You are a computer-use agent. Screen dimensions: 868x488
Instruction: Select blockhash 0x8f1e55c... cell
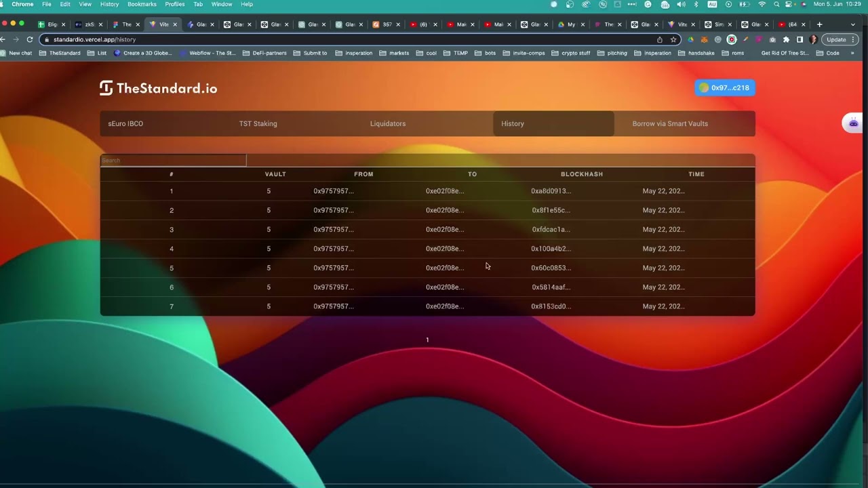pyautogui.click(x=551, y=210)
